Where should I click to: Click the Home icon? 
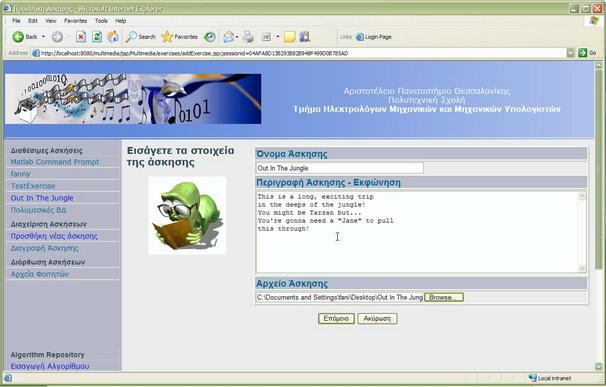113,37
